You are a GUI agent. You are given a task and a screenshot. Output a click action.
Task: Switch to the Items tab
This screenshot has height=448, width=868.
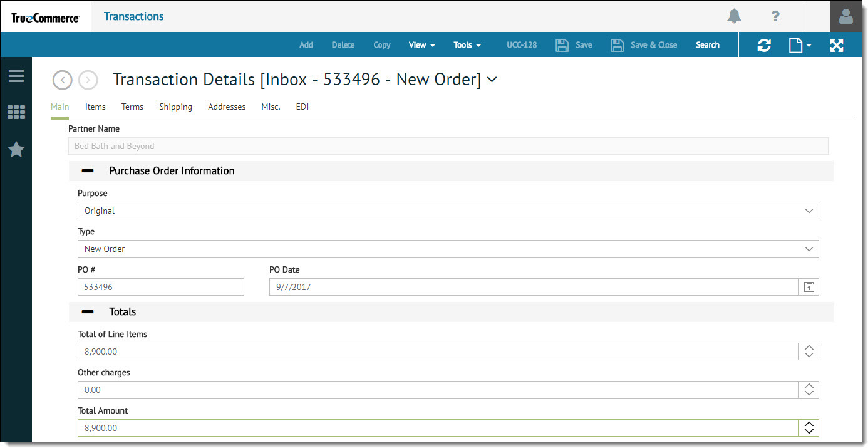[x=95, y=107]
